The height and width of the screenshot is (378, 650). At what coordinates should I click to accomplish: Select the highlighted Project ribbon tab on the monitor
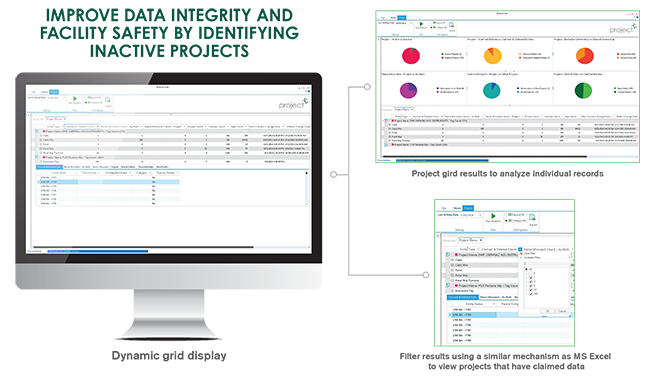pyautogui.click(x=54, y=92)
